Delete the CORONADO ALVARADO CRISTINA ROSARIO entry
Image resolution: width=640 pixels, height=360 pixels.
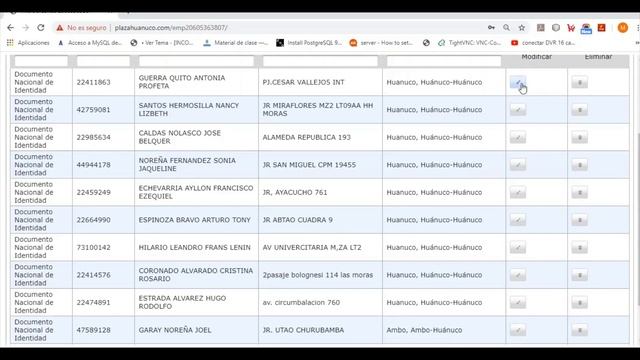coord(579,275)
